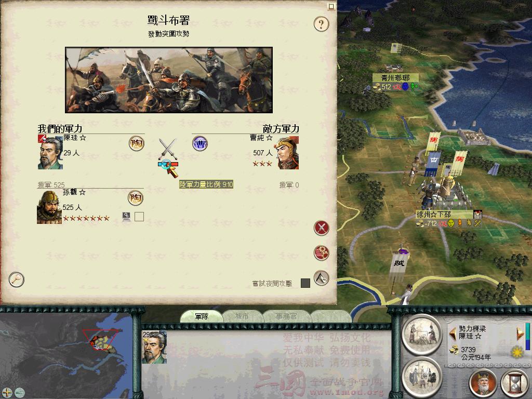Click the mountain battle map icon
532x399 pixels.
coord(321,278)
